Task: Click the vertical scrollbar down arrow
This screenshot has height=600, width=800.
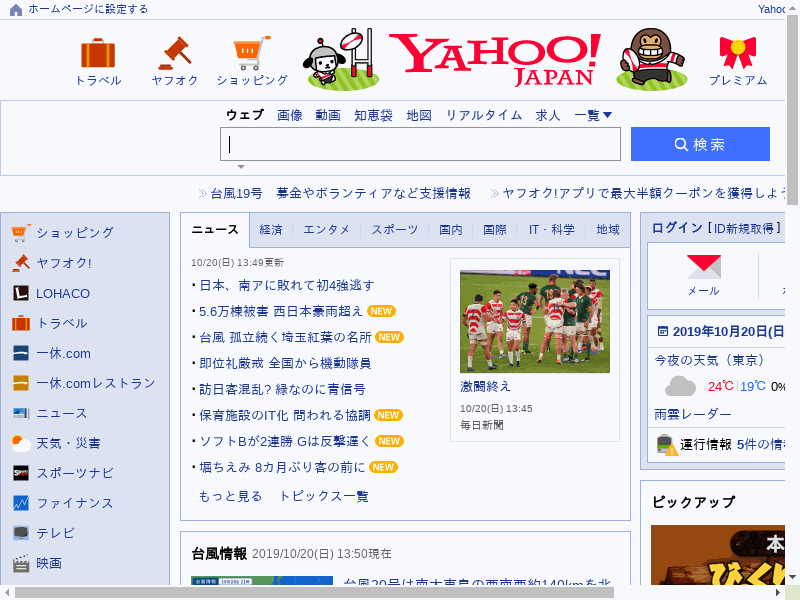Action: 792,577
